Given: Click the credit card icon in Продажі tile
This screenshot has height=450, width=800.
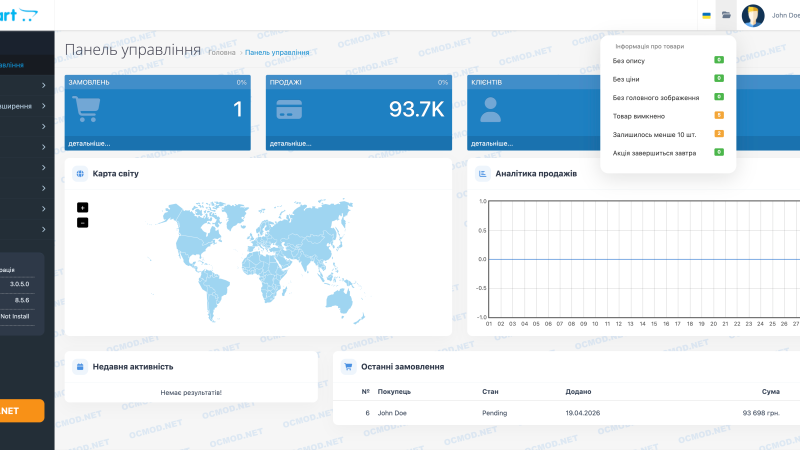Looking at the screenshot, I should (x=289, y=109).
